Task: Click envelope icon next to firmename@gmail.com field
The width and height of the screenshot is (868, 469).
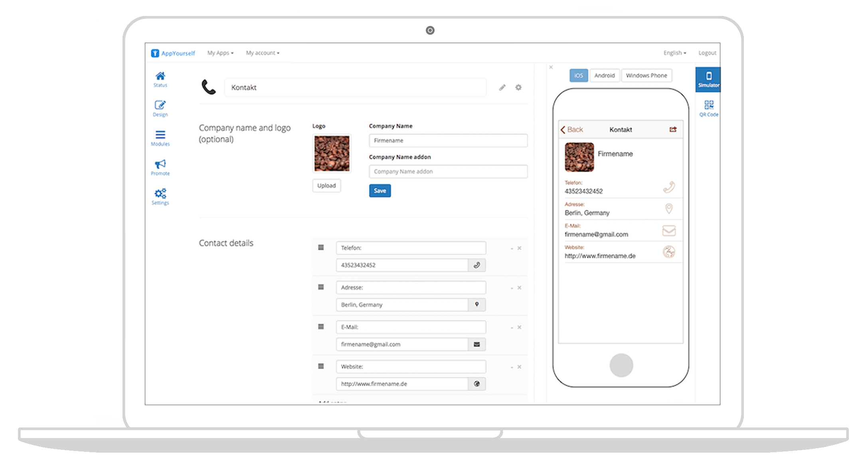Action: click(x=477, y=344)
